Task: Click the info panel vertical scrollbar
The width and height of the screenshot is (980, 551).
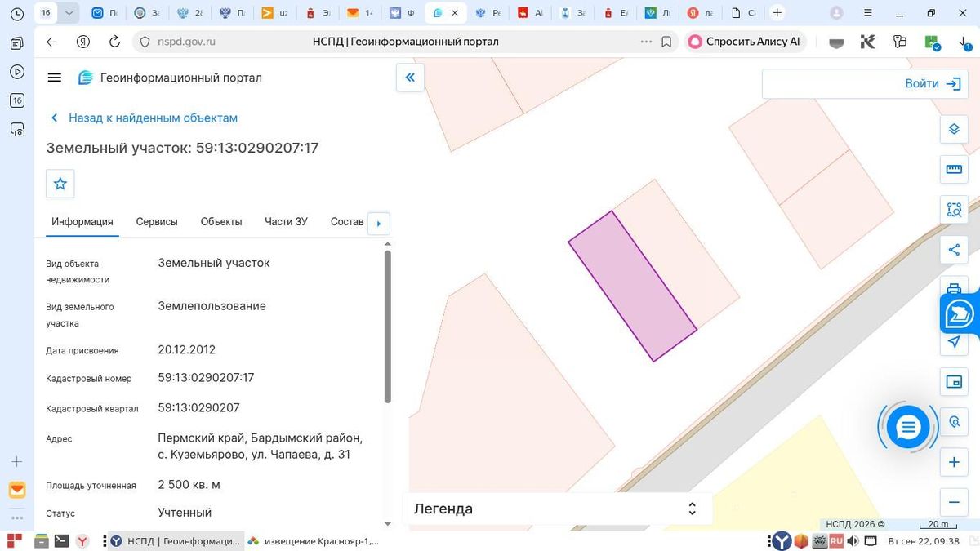Action: coord(387,327)
